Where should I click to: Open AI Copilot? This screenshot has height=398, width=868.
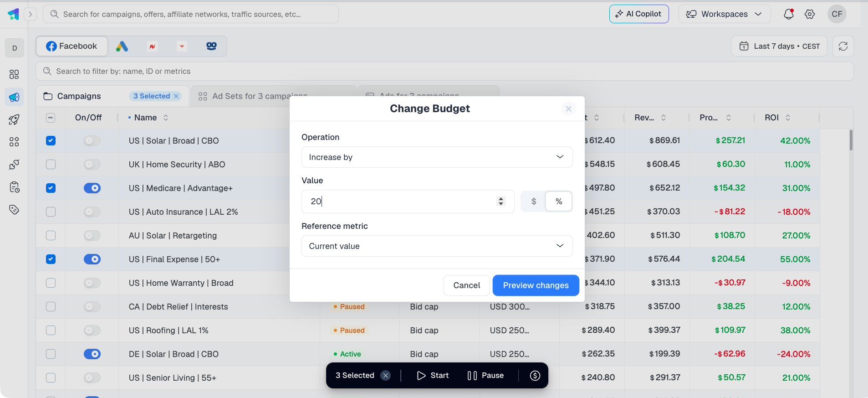(x=638, y=14)
